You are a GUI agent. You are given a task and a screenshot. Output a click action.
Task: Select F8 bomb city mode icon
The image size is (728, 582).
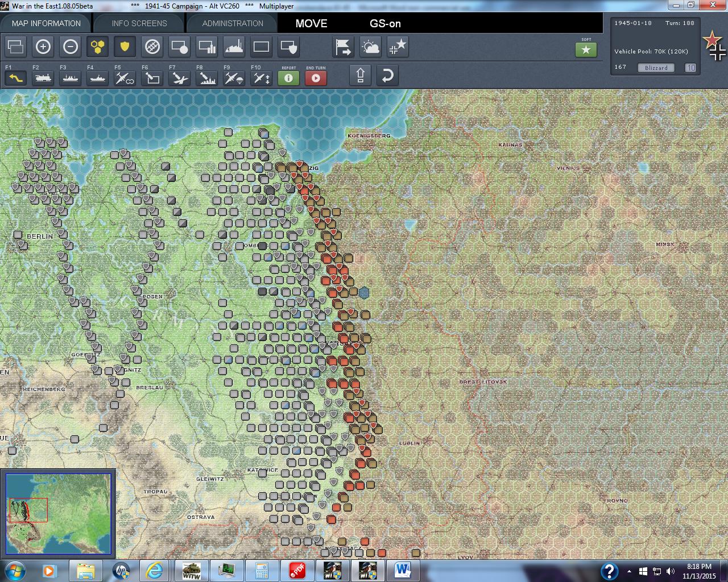coord(207,77)
